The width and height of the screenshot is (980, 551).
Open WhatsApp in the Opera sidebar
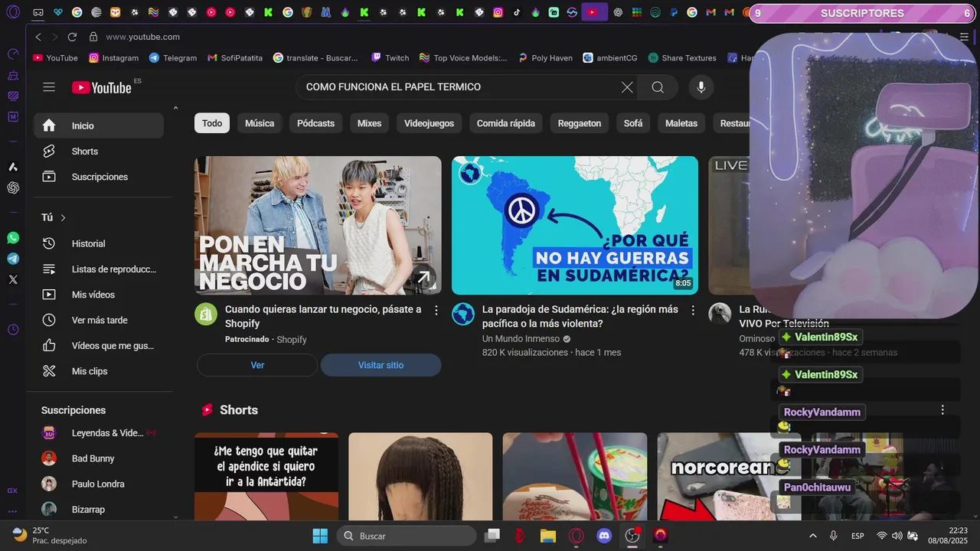point(13,238)
